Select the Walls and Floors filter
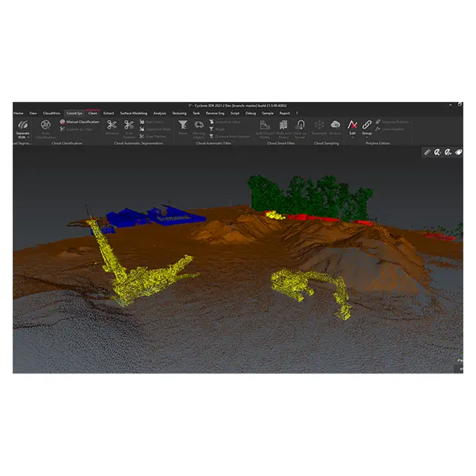Screen dimensions: 476x476 283,125
